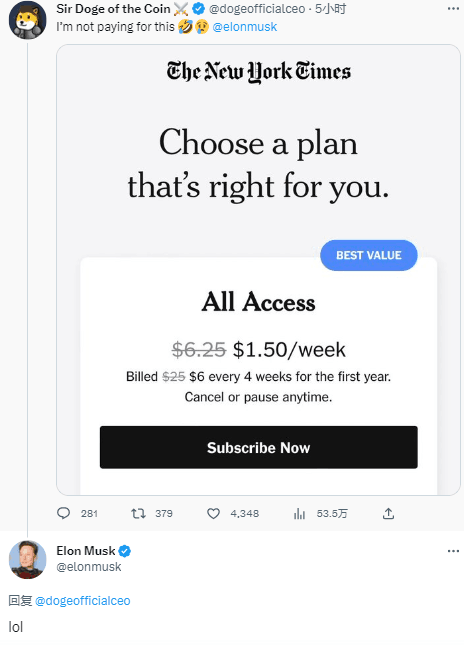Open the Sir Doge of the Coin name
The image size is (464, 645).
click(x=113, y=8)
